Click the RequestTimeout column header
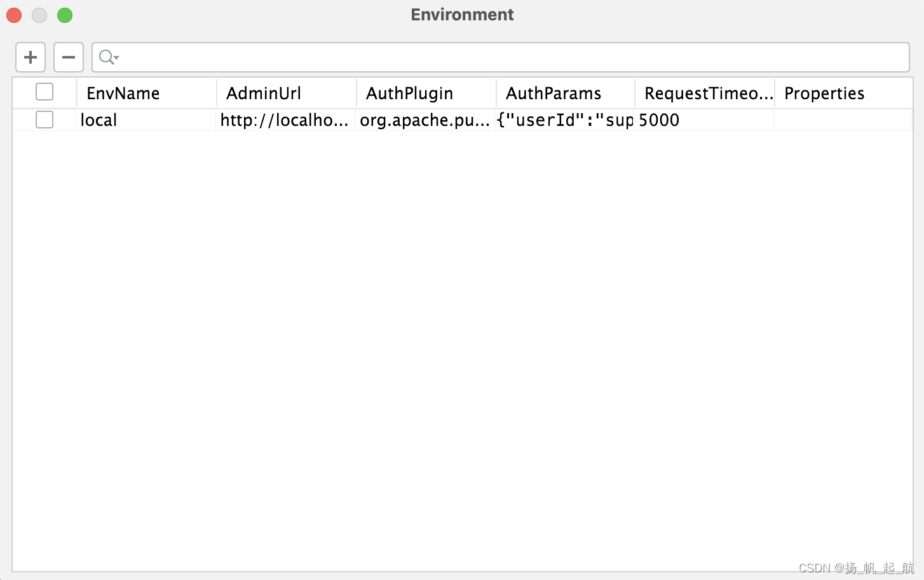The image size is (924, 580). pyautogui.click(x=705, y=93)
